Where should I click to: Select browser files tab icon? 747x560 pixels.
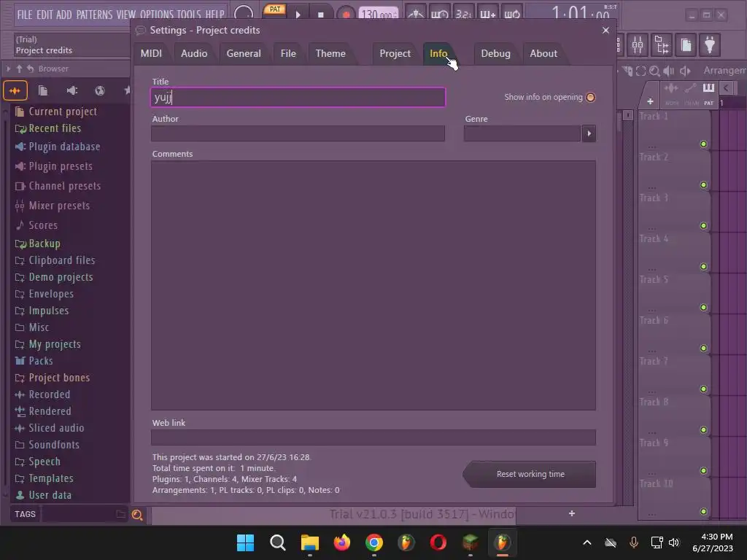coord(43,90)
